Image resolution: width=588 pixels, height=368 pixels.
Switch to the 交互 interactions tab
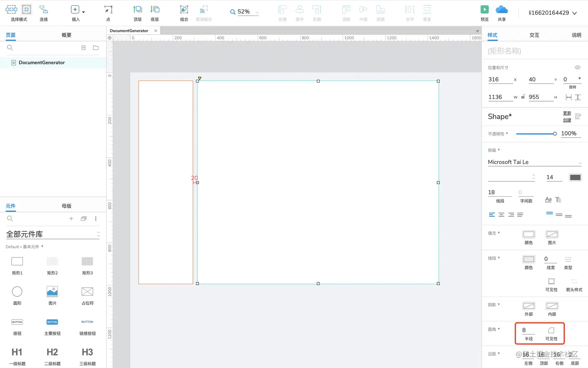pos(534,35)
